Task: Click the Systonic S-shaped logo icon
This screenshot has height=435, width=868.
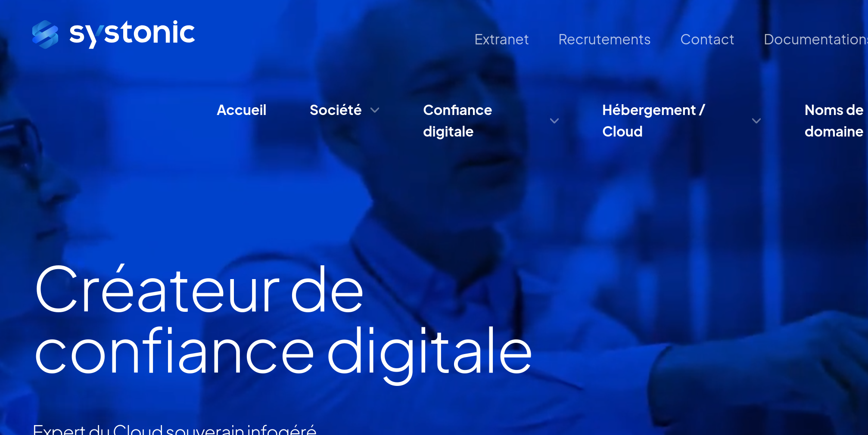Action: click(x=45, y=34)
